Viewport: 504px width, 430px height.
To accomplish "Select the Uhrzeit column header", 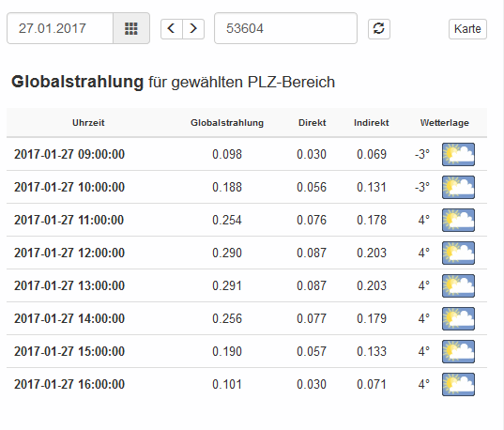I will 88,123.
